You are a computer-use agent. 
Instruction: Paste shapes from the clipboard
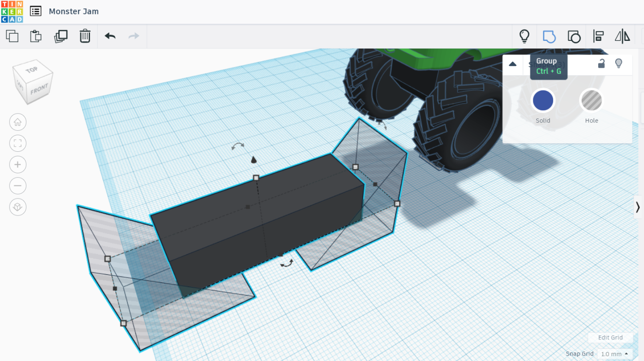coord(36,36)
